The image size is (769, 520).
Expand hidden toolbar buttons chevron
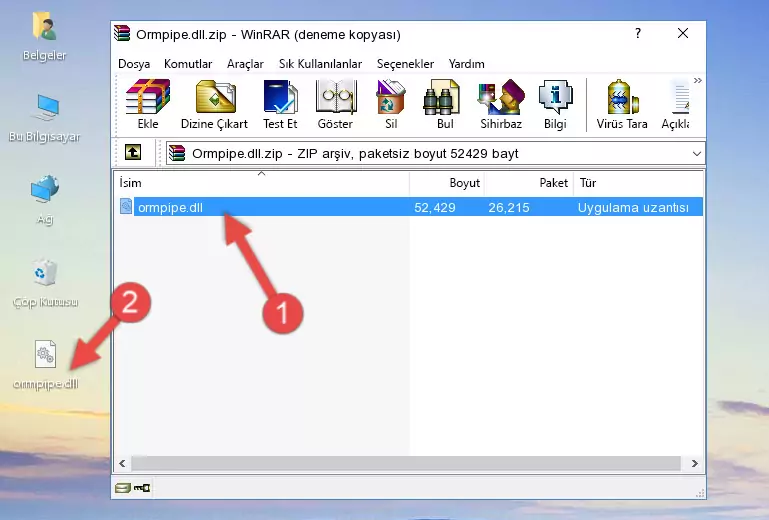(x=697, y=80)
